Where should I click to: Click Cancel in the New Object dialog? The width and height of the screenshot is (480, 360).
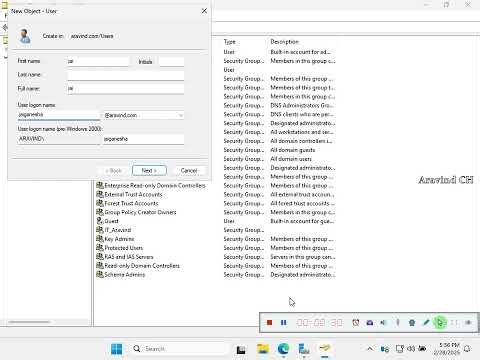point(189,170)
